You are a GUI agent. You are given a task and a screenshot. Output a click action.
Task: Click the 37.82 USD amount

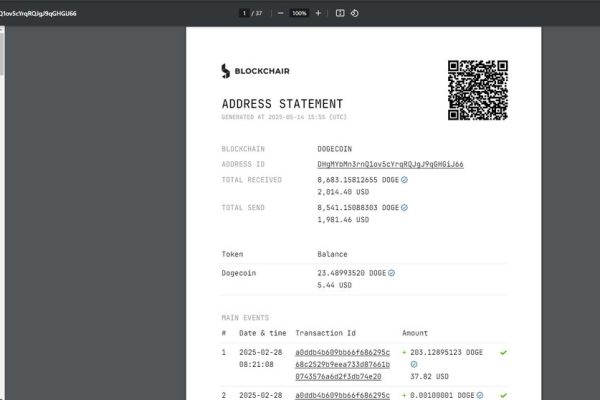pos(429,377)
